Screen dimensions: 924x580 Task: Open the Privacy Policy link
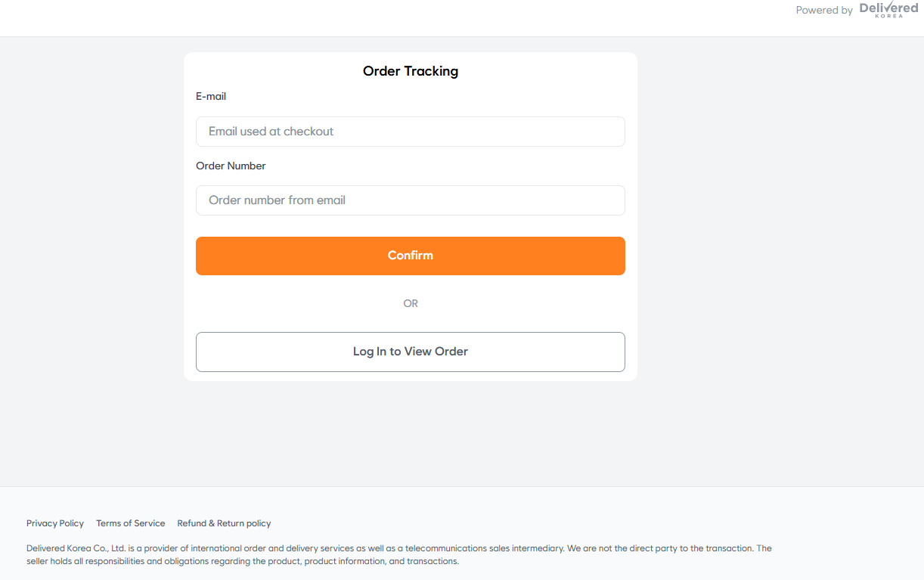click(55, 523)
